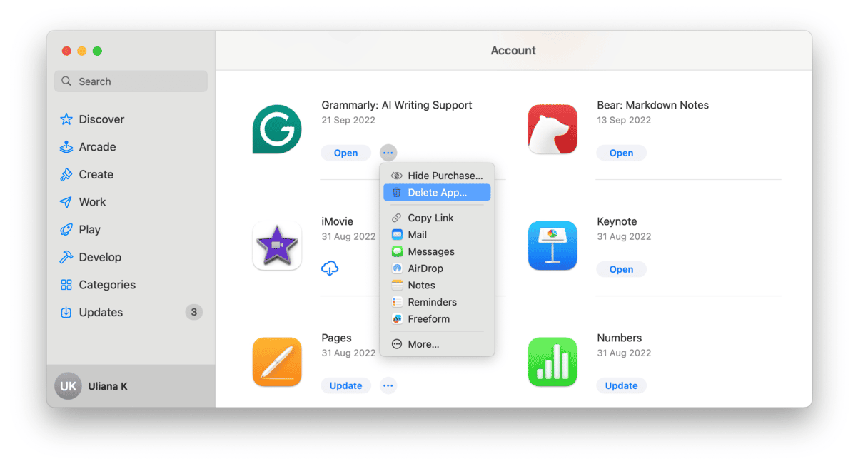Click the Keynote app icon
Viewport: 868px width, 474px height.
point(552,246)
